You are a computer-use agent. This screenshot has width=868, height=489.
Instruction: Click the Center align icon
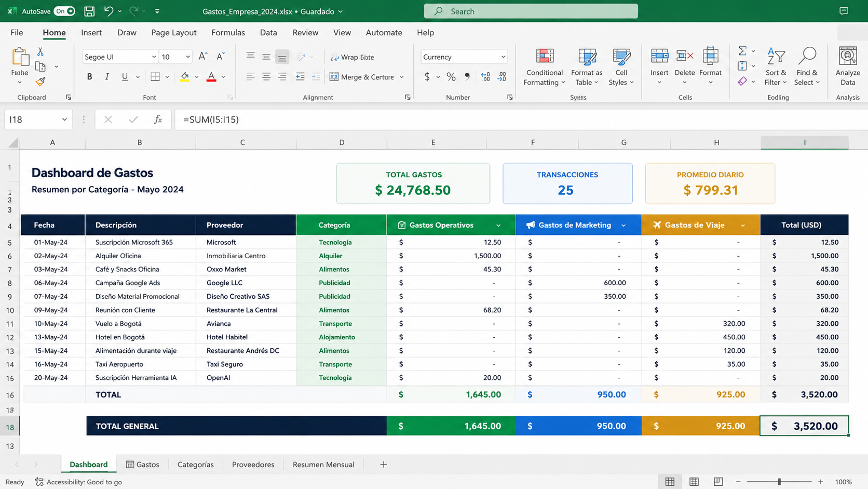click(266, 77)
